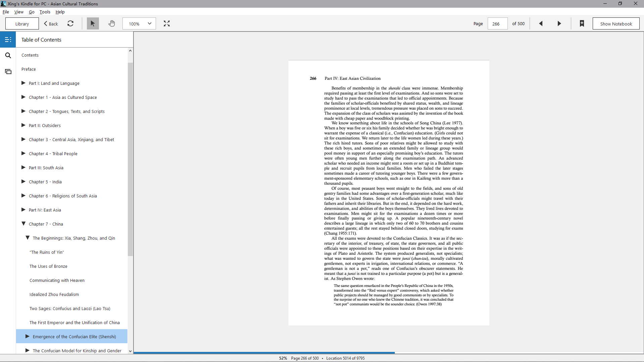Open the File menu
This screenshot has width=644, height=362.
tap(6, 12)
